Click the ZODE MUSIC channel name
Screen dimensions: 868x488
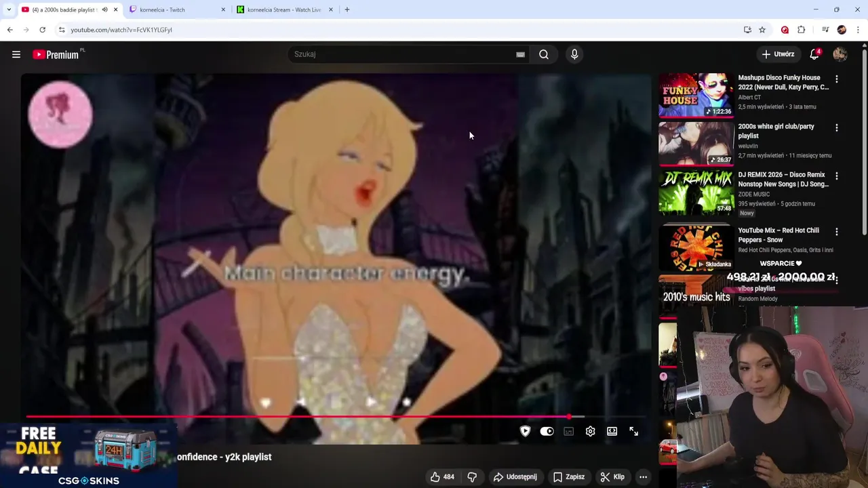[x=754, y=194]
